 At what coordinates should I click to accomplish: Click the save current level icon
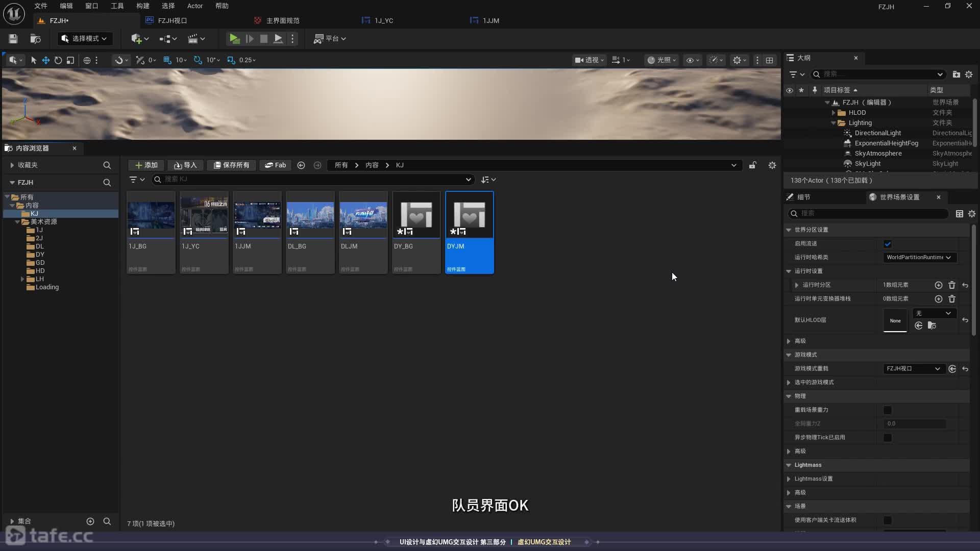coord(13,39)
